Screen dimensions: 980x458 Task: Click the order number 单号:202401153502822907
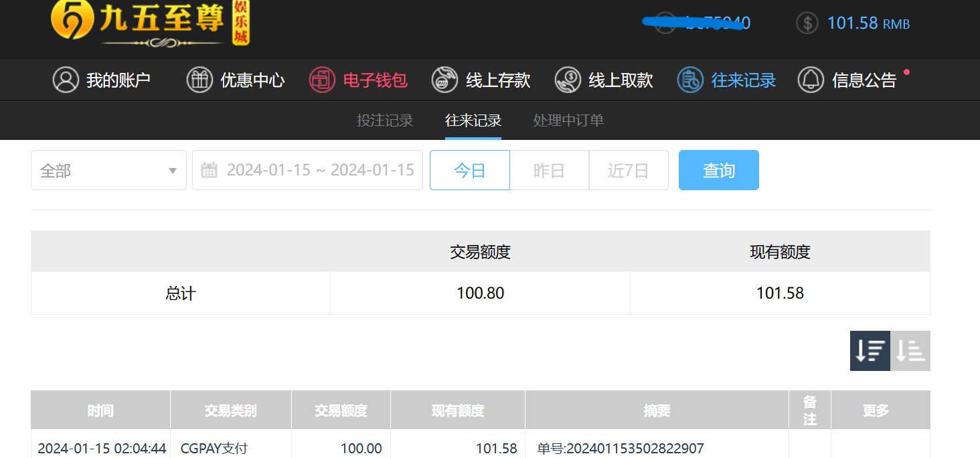point(621,448)
